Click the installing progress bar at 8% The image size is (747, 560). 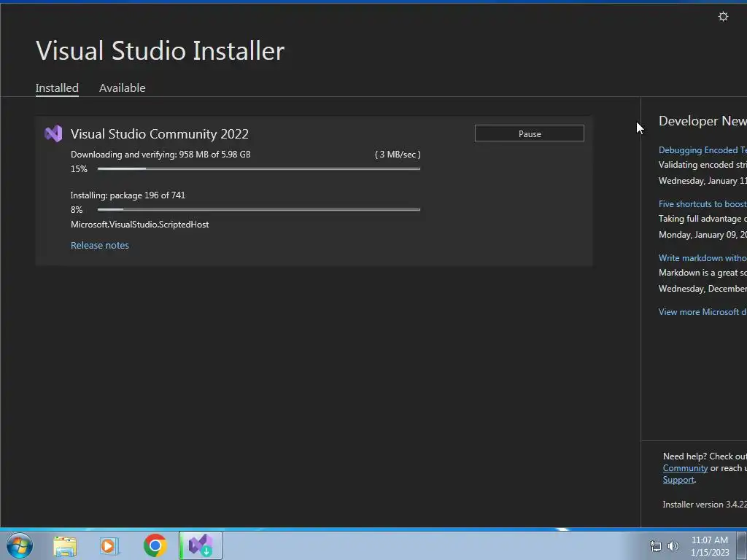click(x=259, y=209)
